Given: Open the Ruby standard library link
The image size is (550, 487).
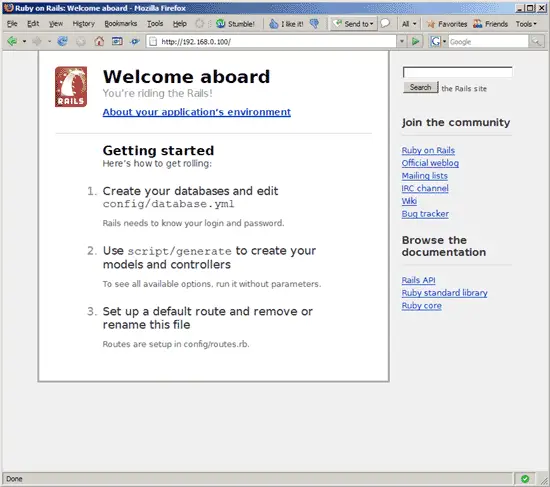Looking at the screenshot, I should pyautogui.click(x=445, y=293).
